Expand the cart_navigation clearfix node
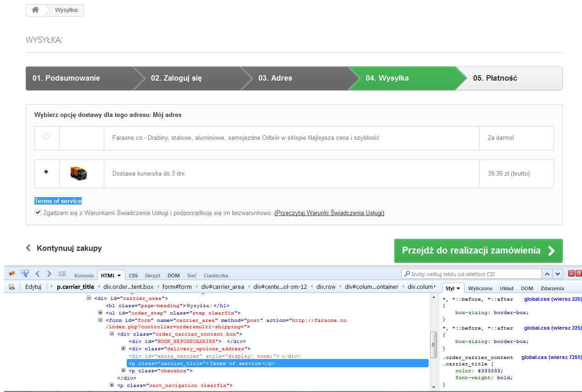Viewport: 582px width, 392px height. point(112,385)
